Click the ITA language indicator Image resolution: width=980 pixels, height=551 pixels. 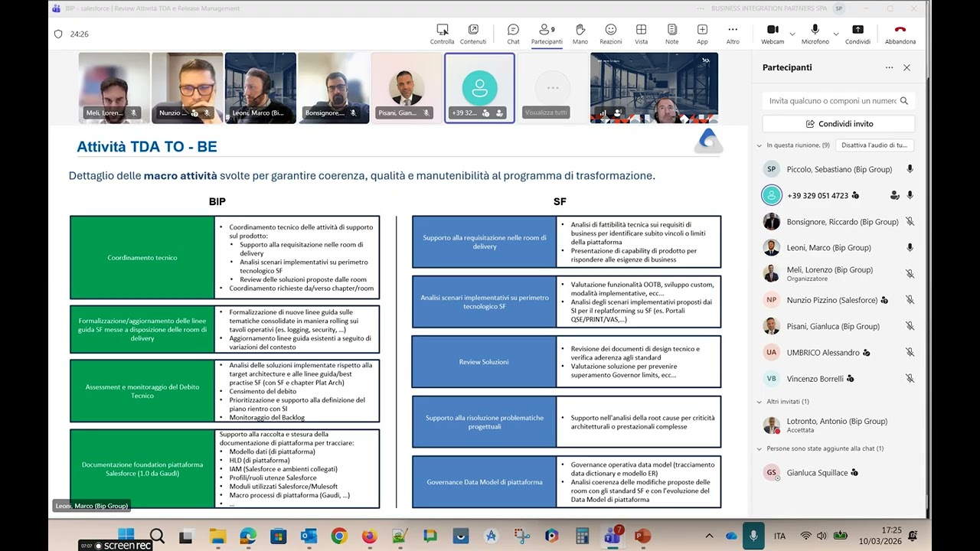pos(779,536)
